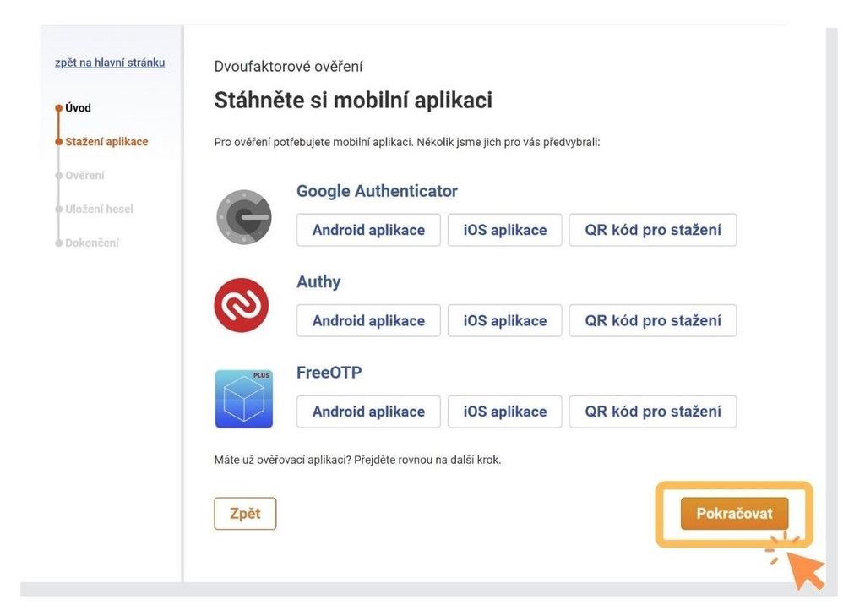Image resolution: width=865 pixels, height=616 pixels.
Task: Open iOS aplikace for Authy
Action: 505,321
